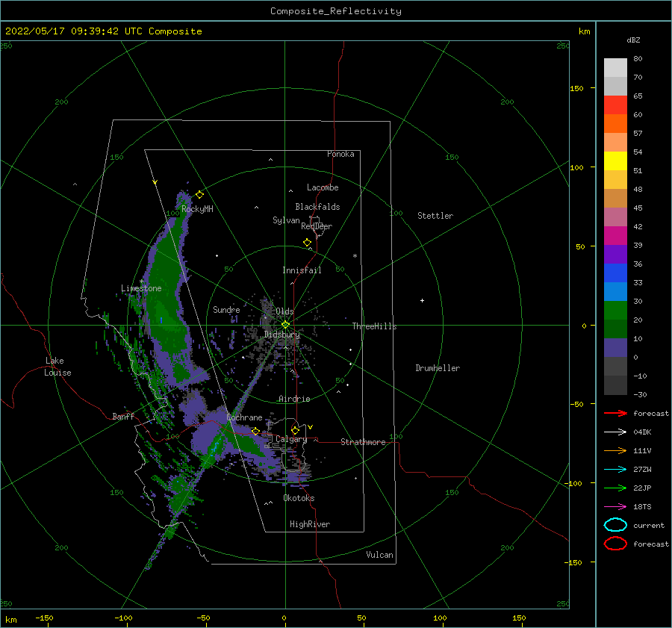Click the Composite_Reflectivity title
Viewport: 672px width, 628px height.
[x=335, y=11]
